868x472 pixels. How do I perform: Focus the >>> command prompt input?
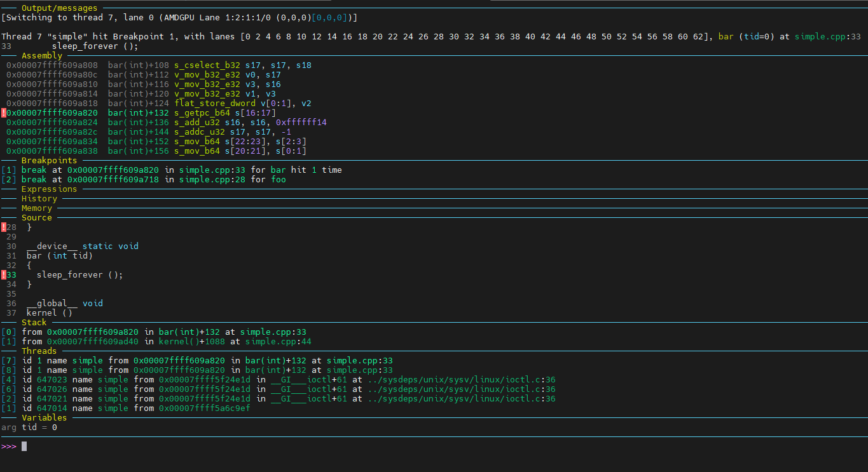[x=24, y=447]
